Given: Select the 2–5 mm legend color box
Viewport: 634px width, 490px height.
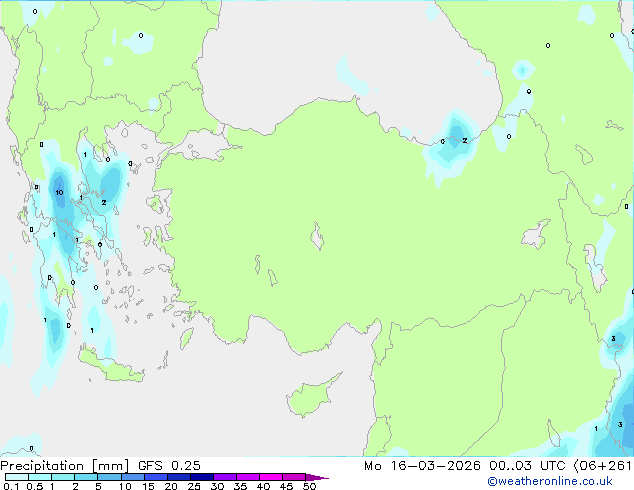Looking at the screenshot, I should (86, 477).
